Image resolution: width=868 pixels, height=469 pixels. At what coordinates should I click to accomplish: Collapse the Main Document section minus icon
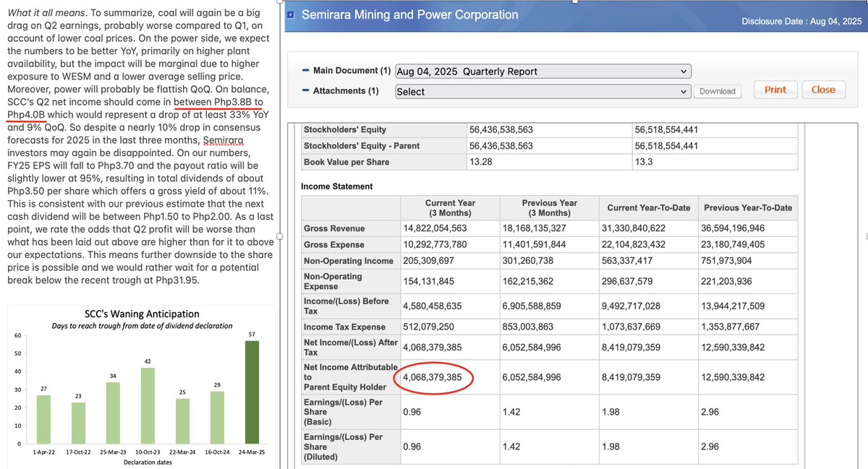click(x=306, y=71)
